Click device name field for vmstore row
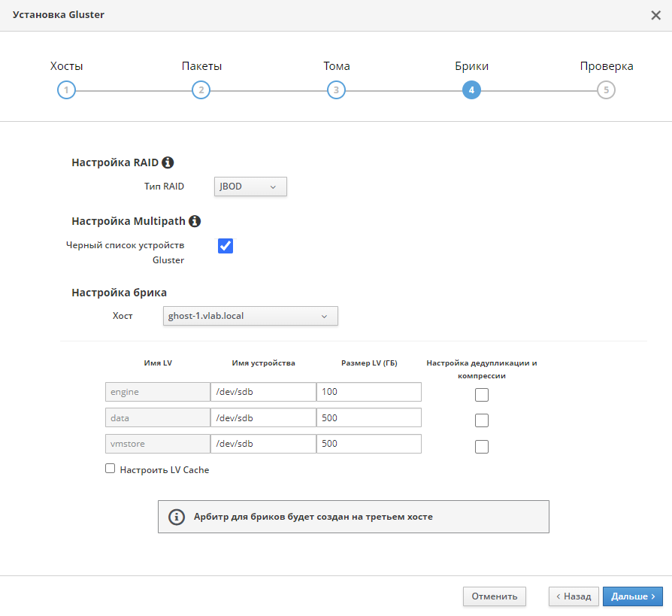 (x=263, y=444)
